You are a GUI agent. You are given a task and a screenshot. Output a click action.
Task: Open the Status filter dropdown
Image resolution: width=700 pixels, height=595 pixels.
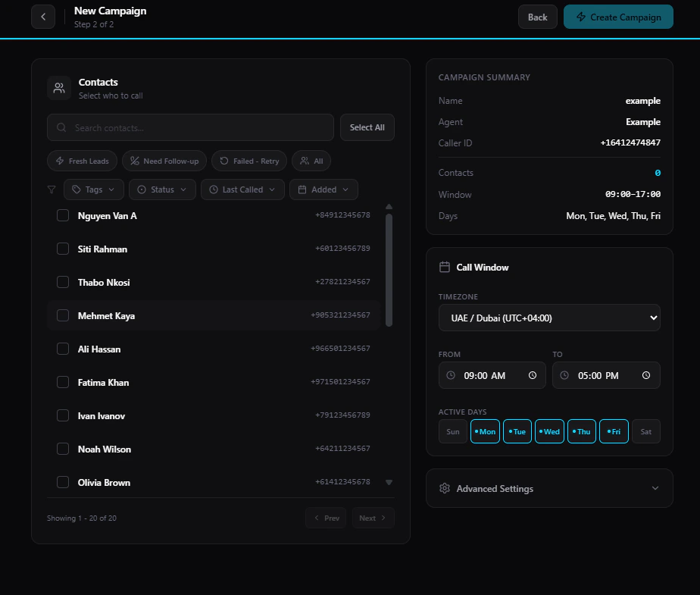click(x=162, y=189)
